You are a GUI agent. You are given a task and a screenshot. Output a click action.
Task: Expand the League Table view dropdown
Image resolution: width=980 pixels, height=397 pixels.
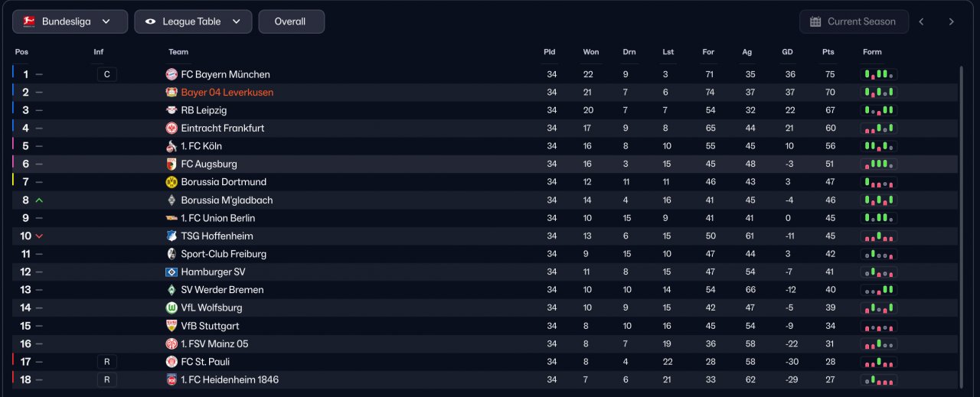click(193, 21)
